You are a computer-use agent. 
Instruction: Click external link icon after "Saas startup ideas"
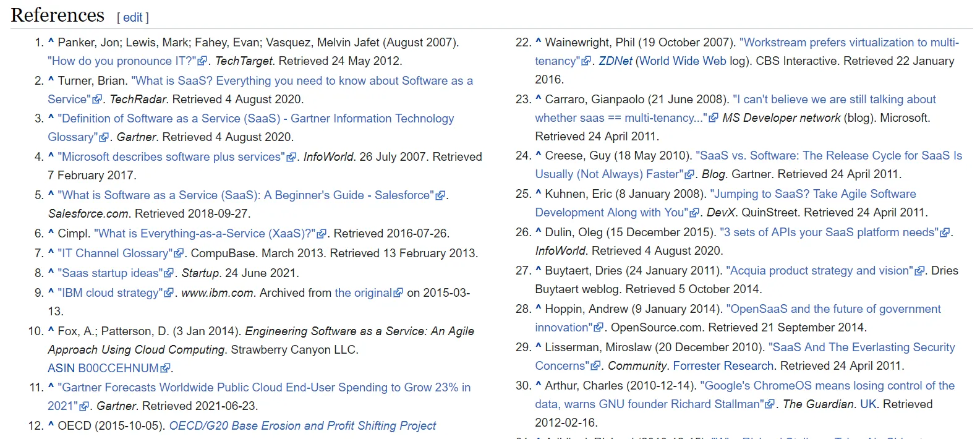pyautogui.click(x=169, y=273)
